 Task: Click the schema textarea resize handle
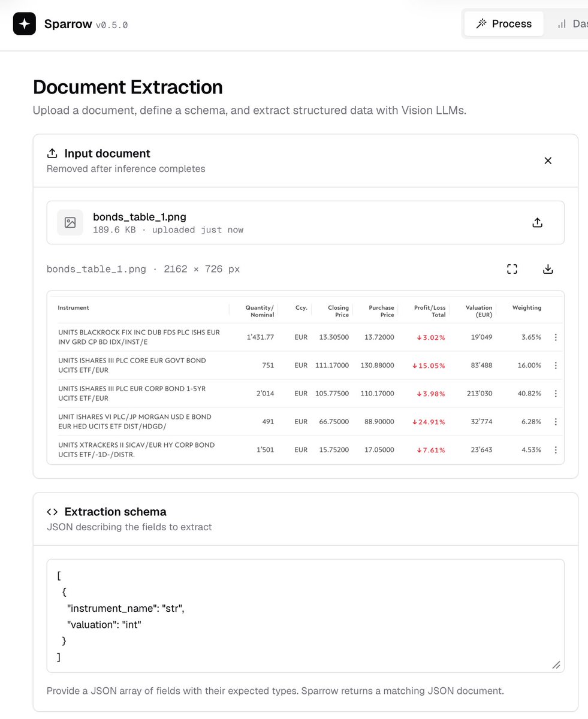click(556, 664)
